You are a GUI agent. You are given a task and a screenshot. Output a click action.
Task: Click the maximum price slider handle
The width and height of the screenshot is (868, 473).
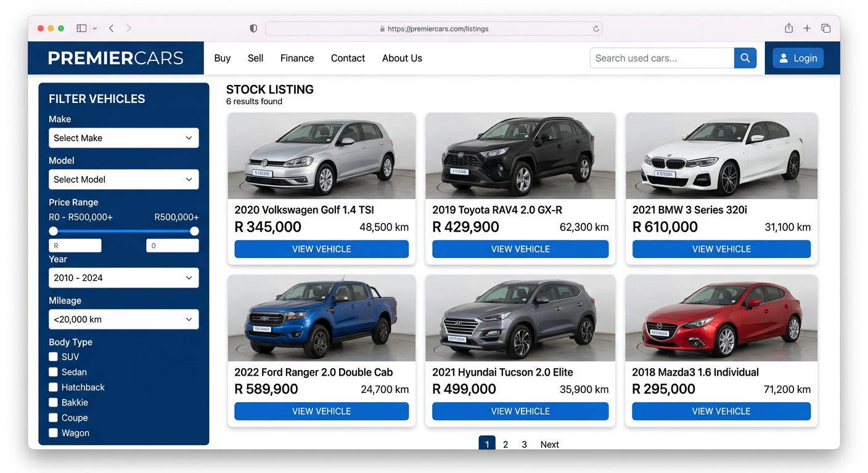click(x=194, y=231)
